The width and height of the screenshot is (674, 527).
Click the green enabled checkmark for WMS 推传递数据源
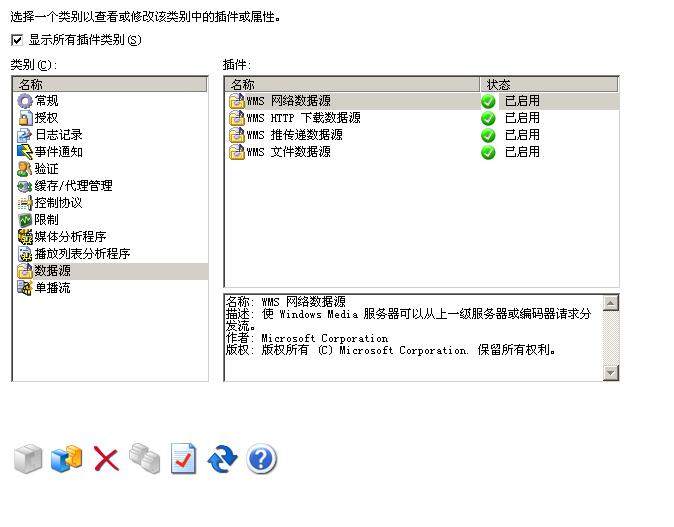click(488, 135)
